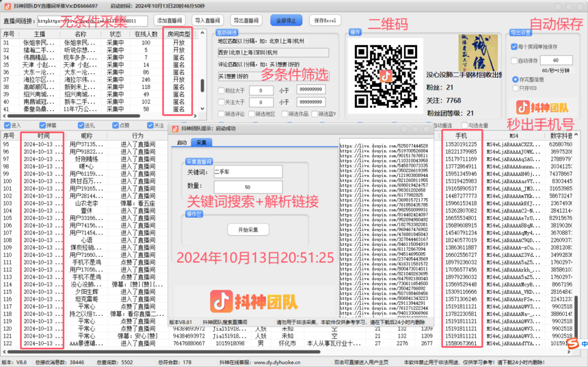Image resolution: width=588 pixels, height=367 pixels.
Task: Toggle the 进入 filter checkbox
Action: pyautogui.click(x=7, y=125)
